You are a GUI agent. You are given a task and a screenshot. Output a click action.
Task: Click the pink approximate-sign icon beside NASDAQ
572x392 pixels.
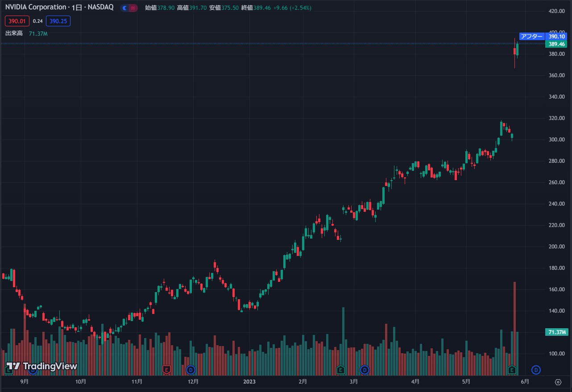pyautogui.click(x=133, y=8)
